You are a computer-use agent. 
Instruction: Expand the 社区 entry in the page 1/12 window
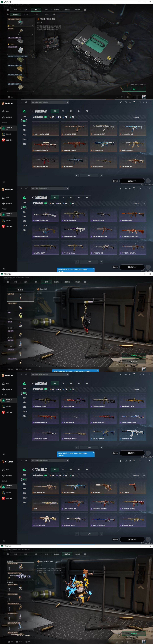(x=25, y=139)
